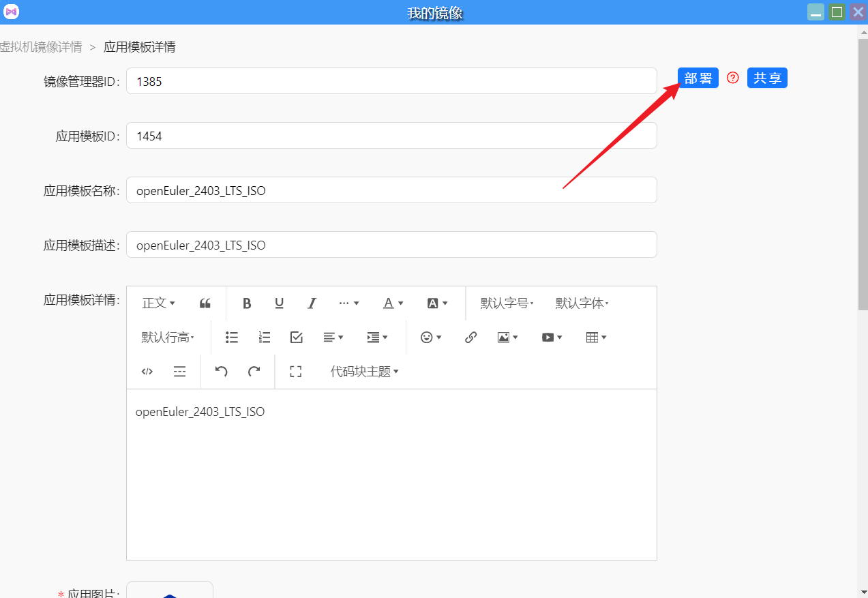Viewport: 868px width, 598px height.
Task: Click the blockquote icon in editor toolbar
Action: point(205,303)
